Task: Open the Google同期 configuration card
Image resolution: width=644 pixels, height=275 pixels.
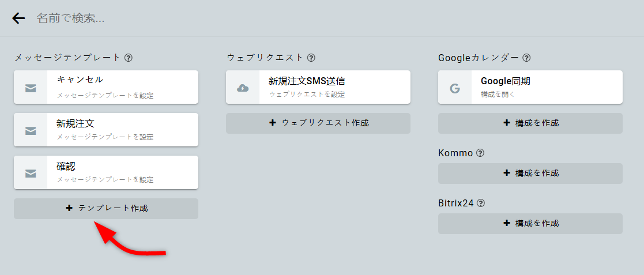Action: click(x=547, y=87)
